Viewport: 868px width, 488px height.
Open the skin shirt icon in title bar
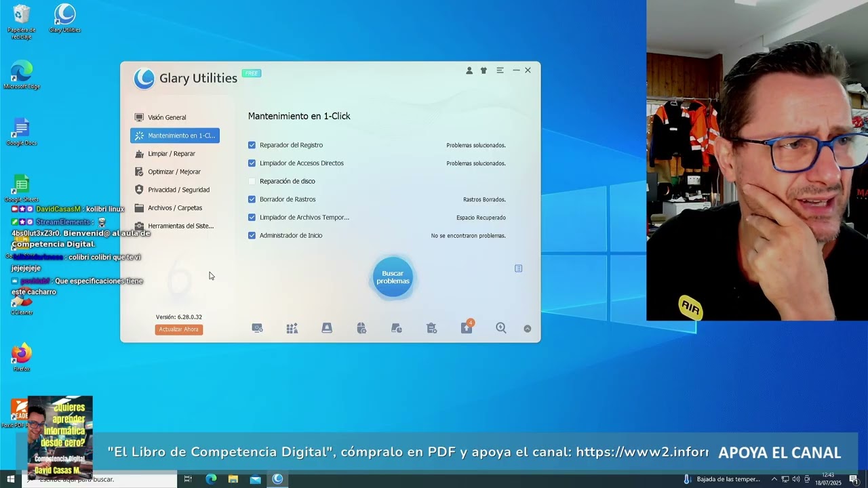[484, 70]
